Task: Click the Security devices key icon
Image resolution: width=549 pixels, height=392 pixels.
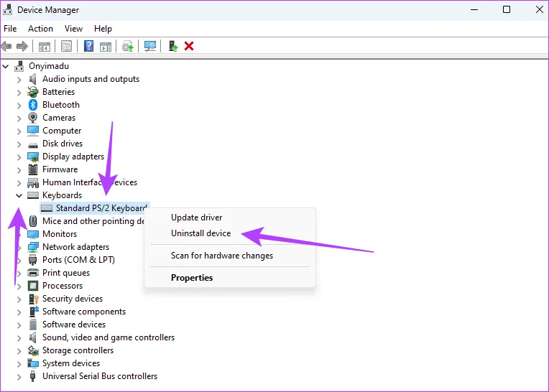Action: click(33, 299)
